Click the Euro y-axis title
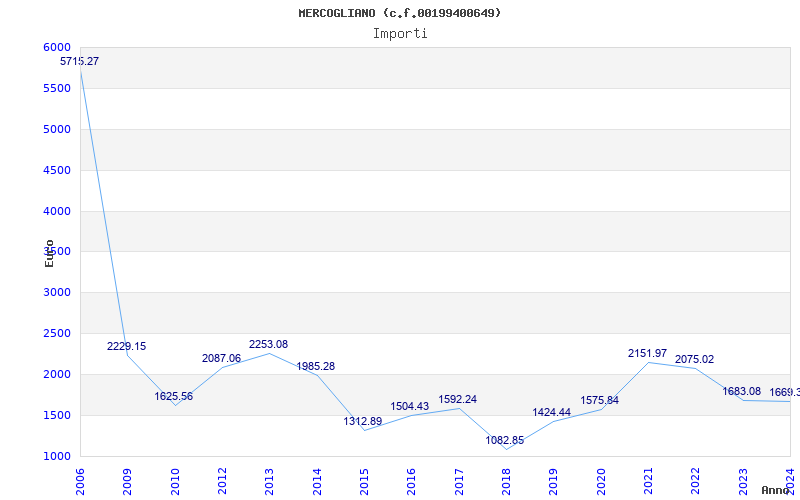Screen dimensions: 800x500 [x=49, y=254]
